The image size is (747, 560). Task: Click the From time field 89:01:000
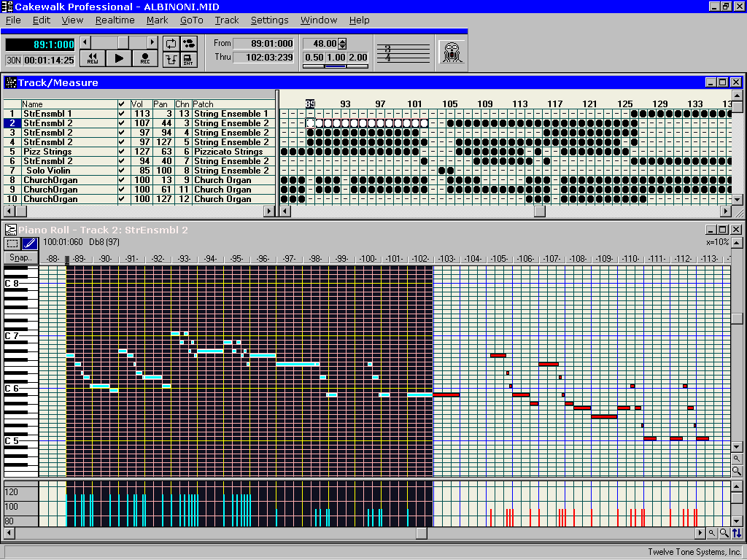[265, 43]
